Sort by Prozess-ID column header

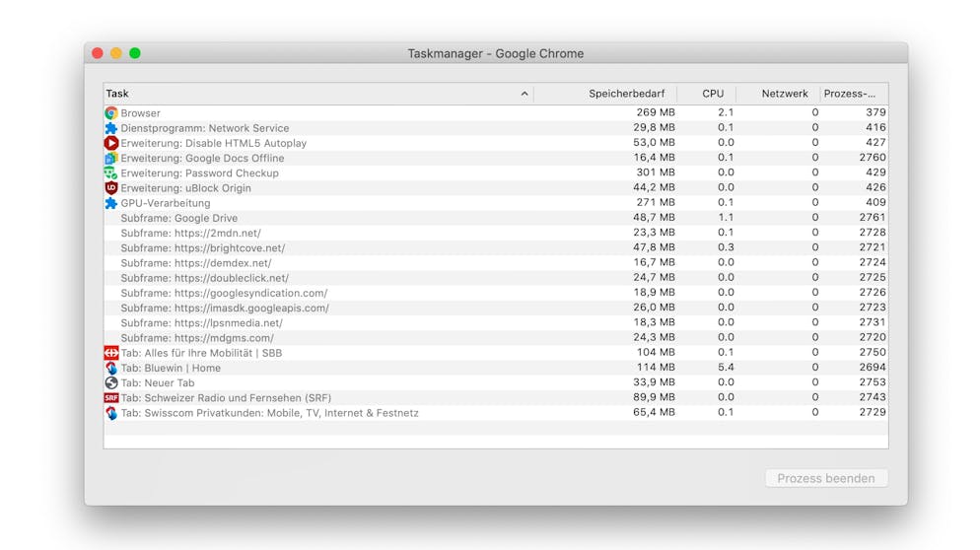853,94
